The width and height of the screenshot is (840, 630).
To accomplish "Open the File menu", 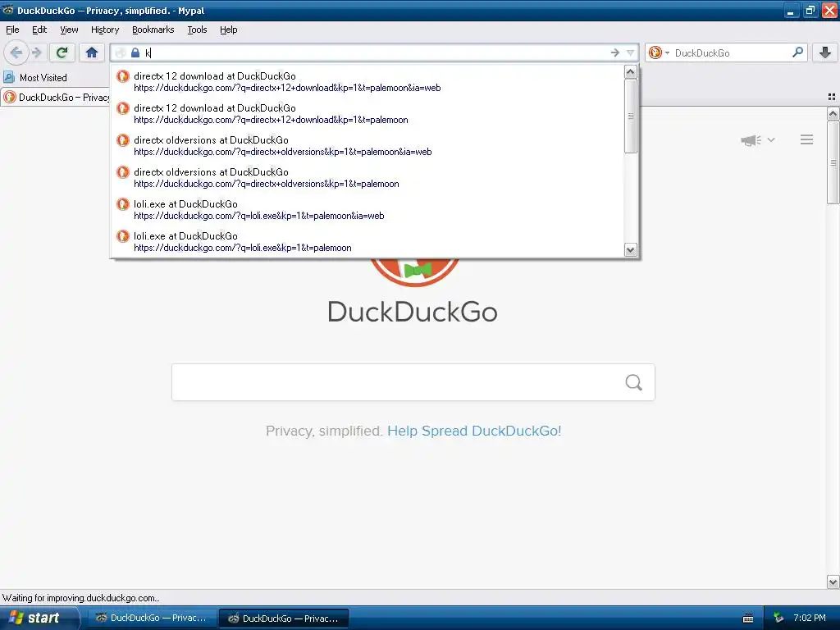I will pyautogui.click(x=12, y=30).
